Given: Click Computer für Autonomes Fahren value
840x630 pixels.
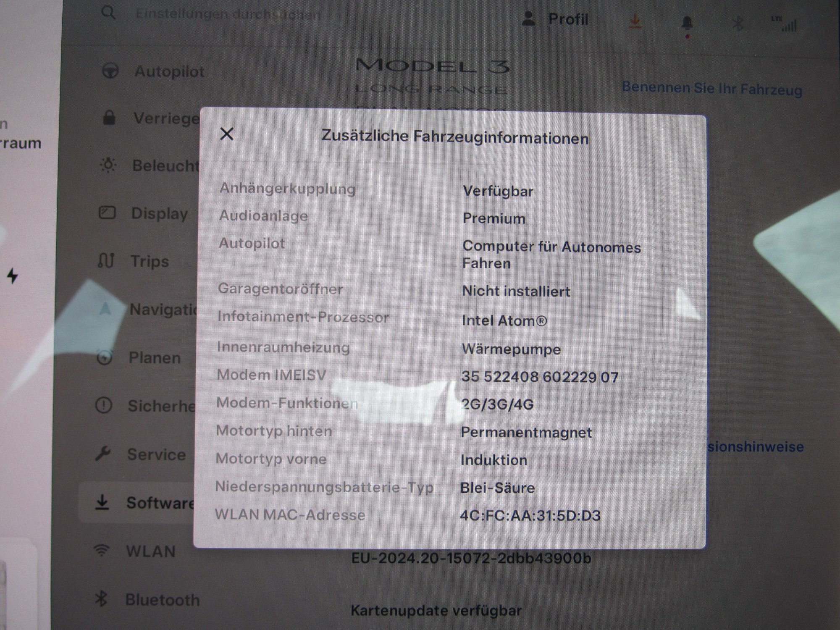Looking at the screenshot, I should 551,255.
